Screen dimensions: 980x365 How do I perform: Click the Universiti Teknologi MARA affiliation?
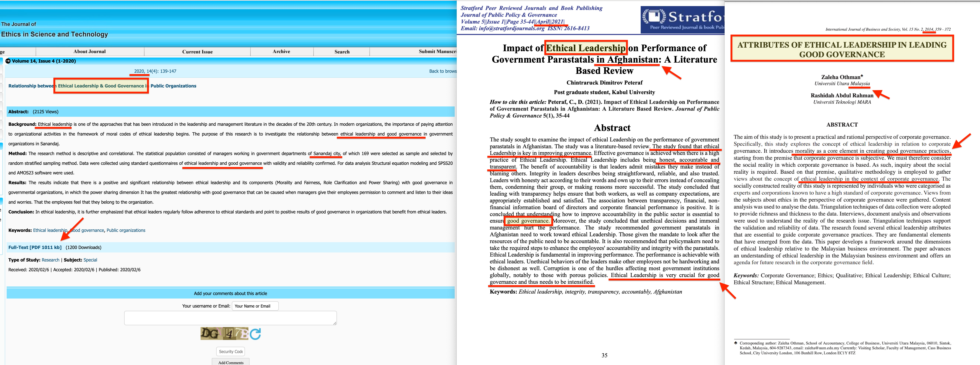[x=842, y=102]
